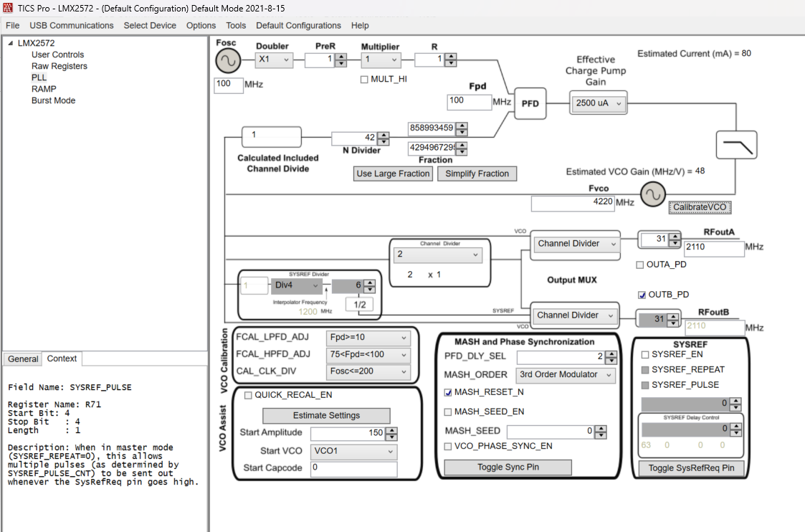
Task: Enable MASH_SEED_EN checkbox
Action: point(448,412)
